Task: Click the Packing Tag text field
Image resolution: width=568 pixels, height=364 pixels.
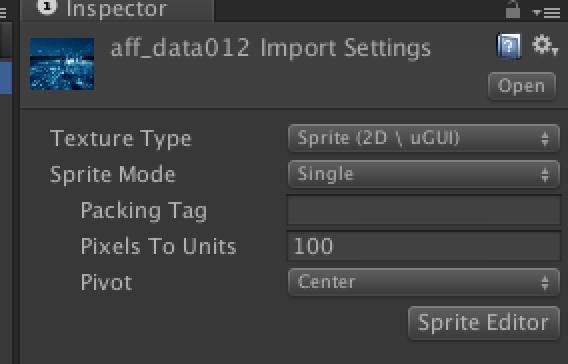Action: point(423,210)
